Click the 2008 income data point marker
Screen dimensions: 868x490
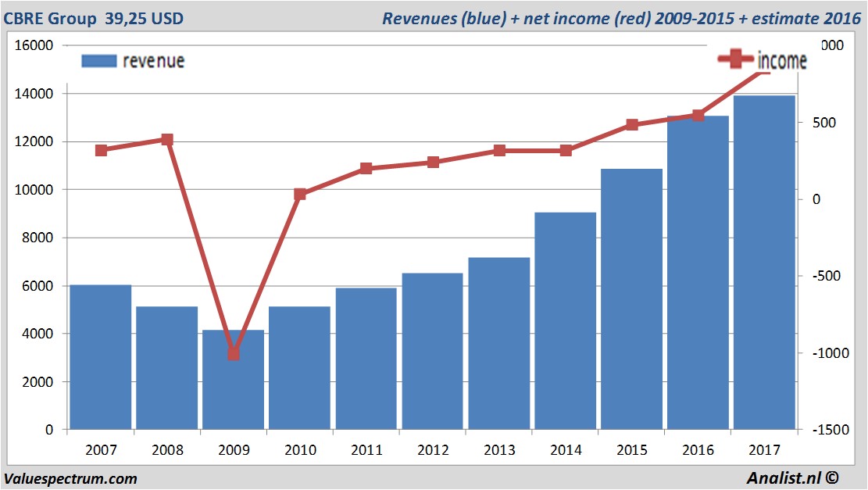(167, 140)
